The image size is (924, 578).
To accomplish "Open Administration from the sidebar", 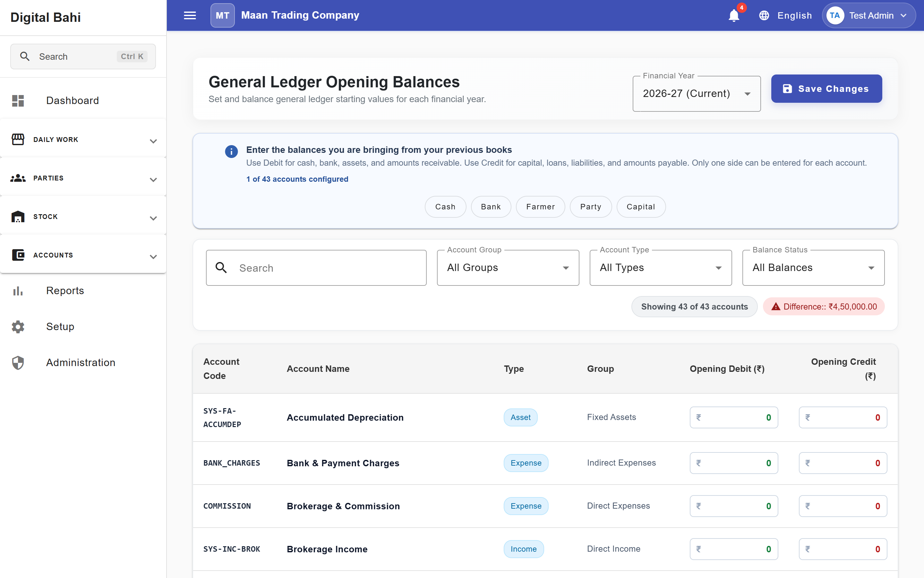I will [83, 363].
